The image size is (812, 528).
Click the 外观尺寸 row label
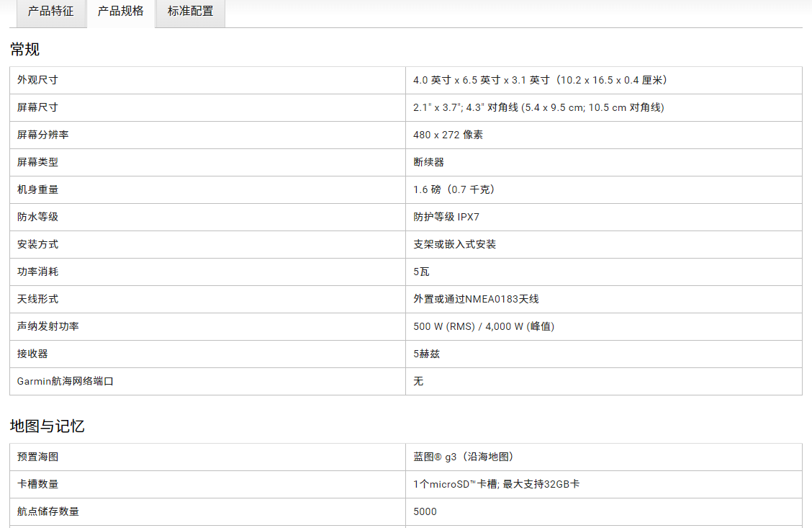37,80
